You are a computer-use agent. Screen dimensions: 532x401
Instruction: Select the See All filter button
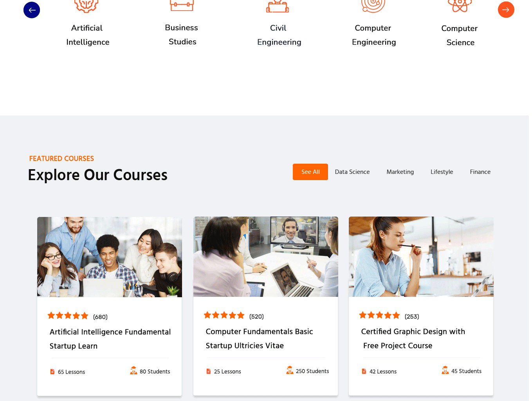(x=310, y=172)
